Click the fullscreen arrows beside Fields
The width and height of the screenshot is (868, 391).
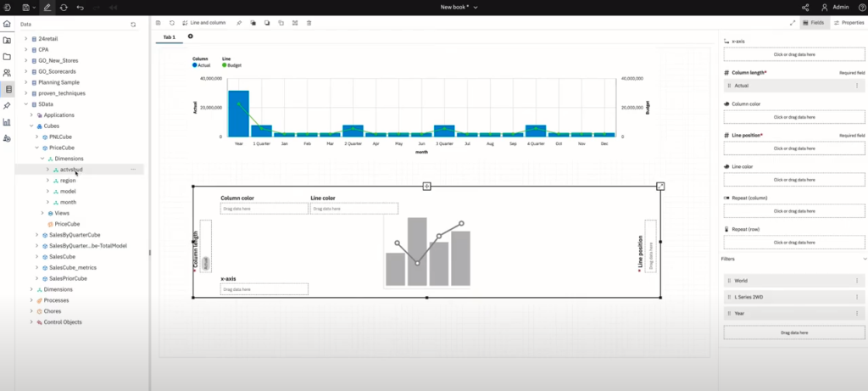click(793, 23)
